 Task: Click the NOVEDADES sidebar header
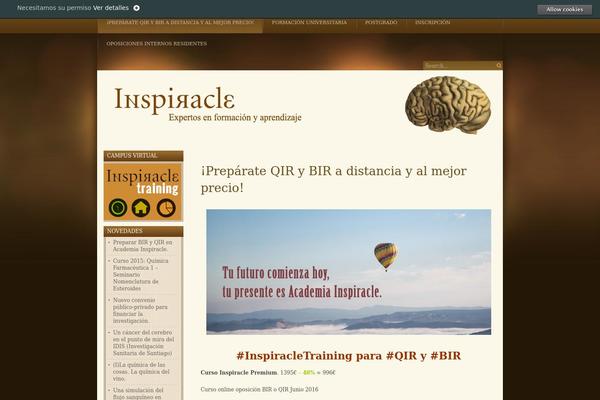143,231
